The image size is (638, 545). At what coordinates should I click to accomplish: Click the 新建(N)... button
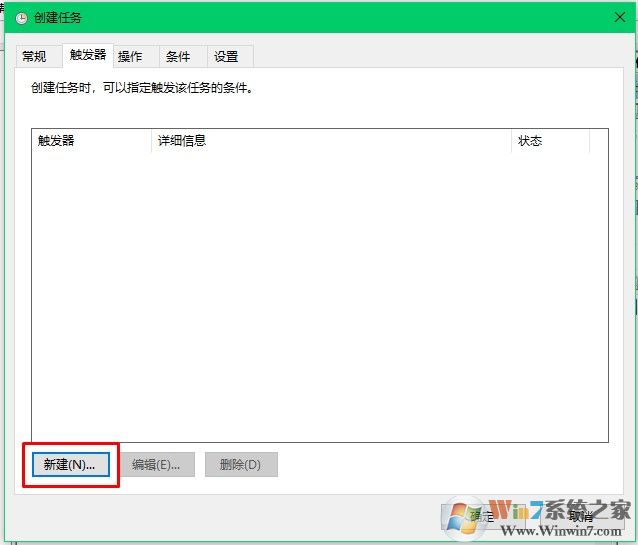click(x=69, y=465)
